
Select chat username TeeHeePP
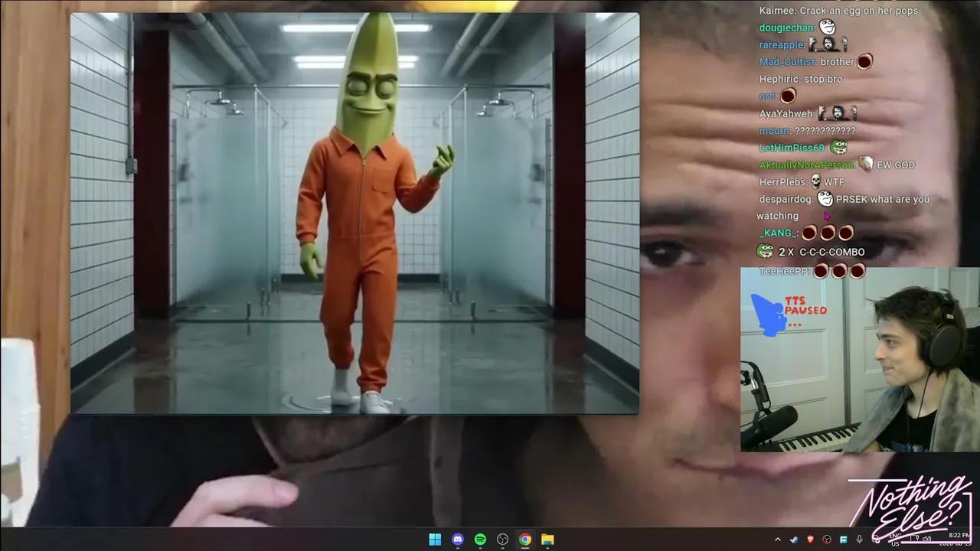(x=784, y=271)
